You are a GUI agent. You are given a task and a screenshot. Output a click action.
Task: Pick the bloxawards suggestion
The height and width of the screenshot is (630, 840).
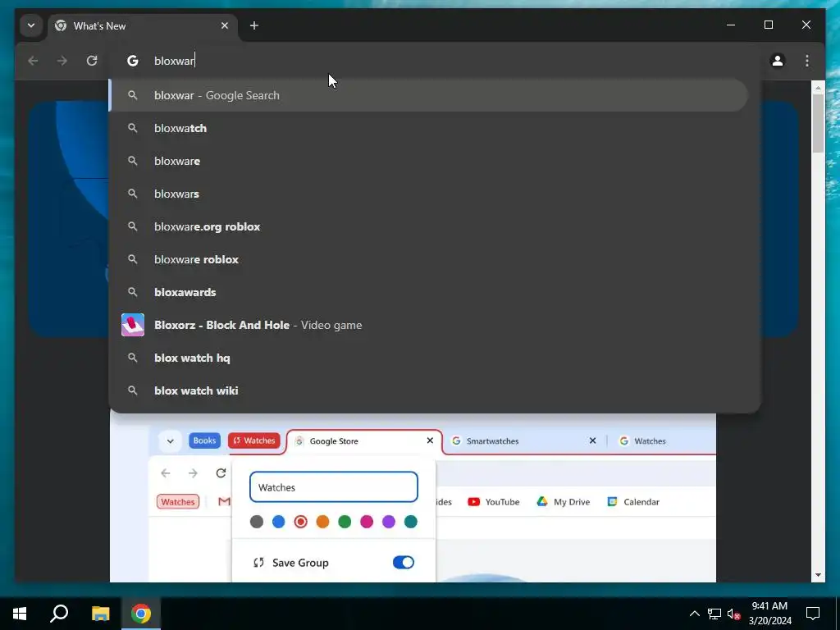428,292
